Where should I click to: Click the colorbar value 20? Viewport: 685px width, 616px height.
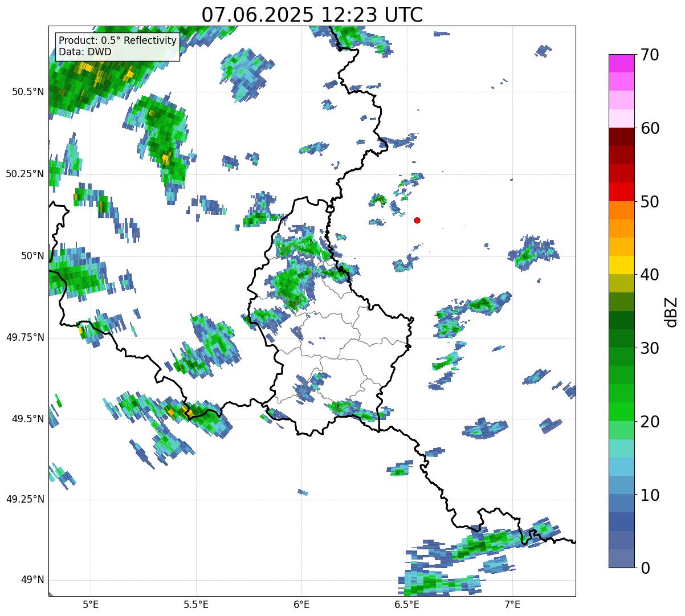650,422
